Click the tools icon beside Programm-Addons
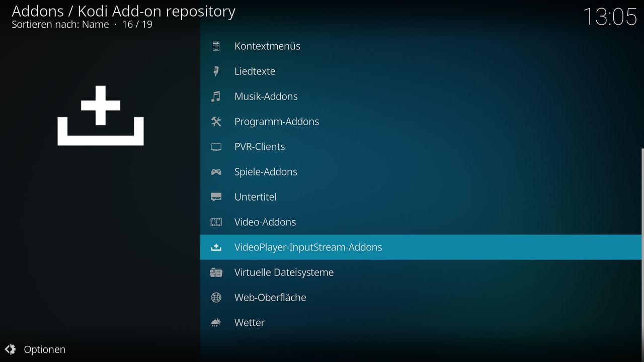This screenshot has width=644, height=362. (x=216, y=122)
